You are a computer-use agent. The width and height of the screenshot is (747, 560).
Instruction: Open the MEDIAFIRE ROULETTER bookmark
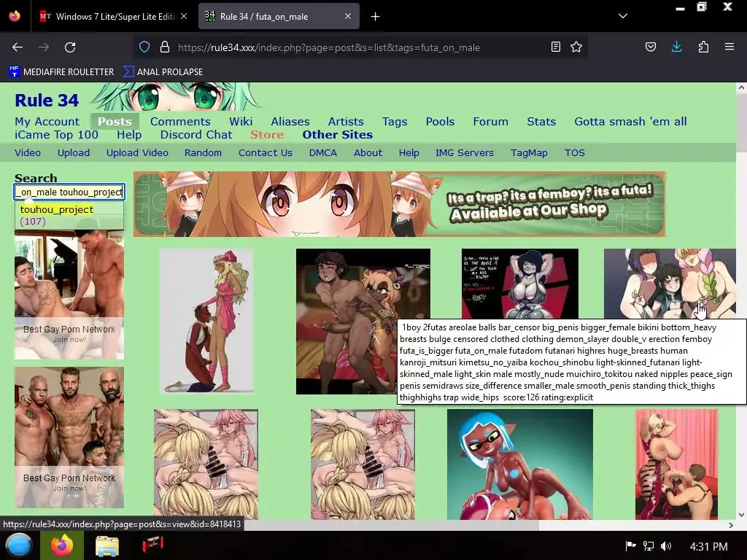point(61,72)
